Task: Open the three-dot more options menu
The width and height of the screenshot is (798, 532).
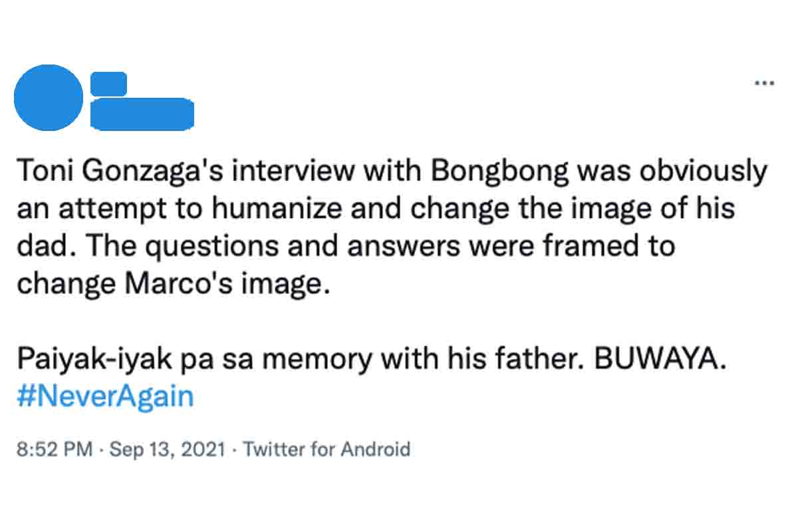Action: [764, 83]
